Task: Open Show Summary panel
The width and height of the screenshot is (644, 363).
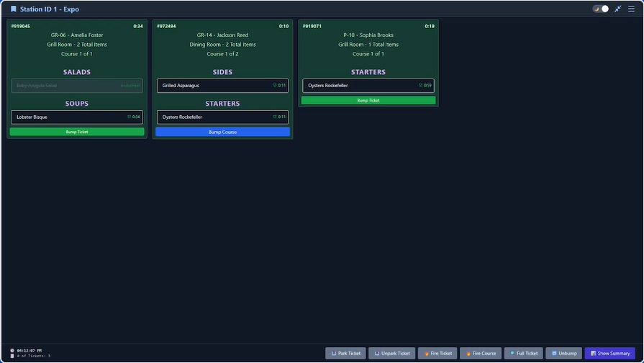Action: 610,353
